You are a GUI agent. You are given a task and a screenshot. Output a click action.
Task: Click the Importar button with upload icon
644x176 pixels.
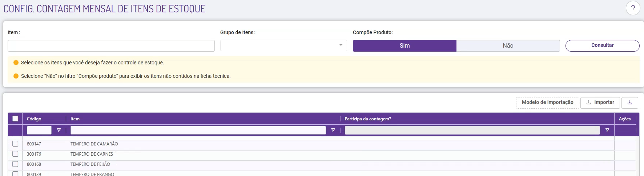(600, 103)
